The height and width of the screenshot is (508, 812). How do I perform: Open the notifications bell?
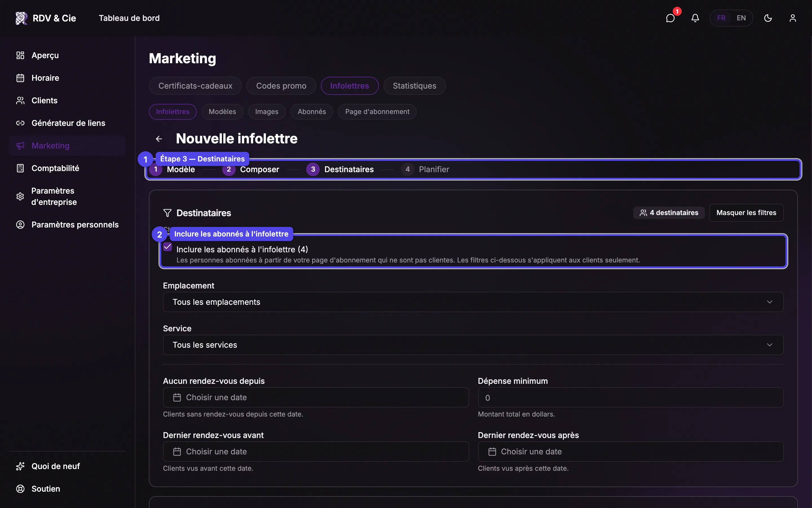point(695,18)
